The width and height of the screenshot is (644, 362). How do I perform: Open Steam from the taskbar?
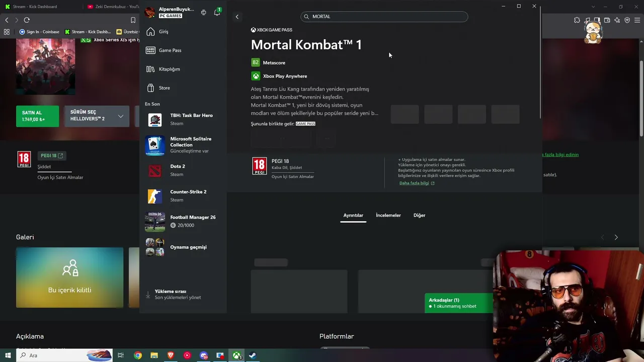pos(253,355)
